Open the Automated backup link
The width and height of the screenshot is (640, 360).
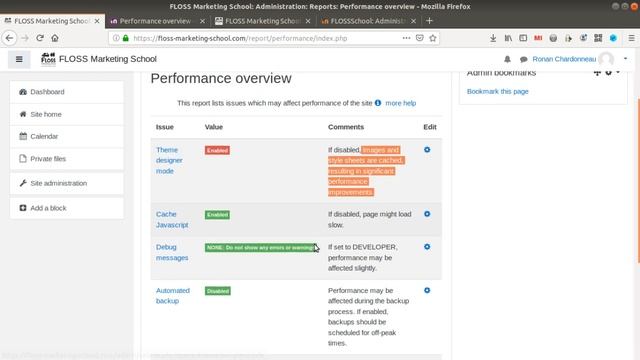173,296
